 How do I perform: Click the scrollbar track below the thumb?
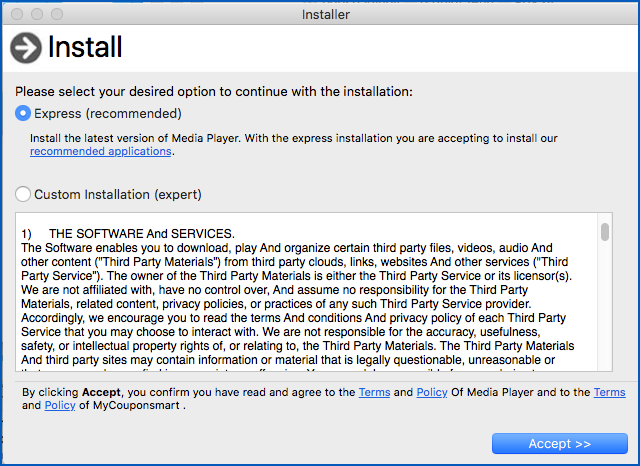point(605,320)
